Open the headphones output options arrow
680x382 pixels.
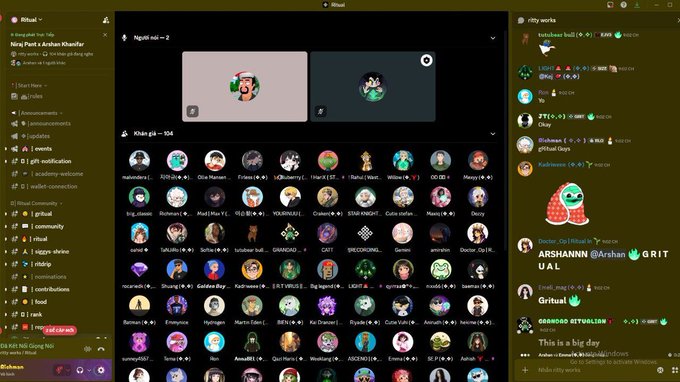(x=89, y=370)
